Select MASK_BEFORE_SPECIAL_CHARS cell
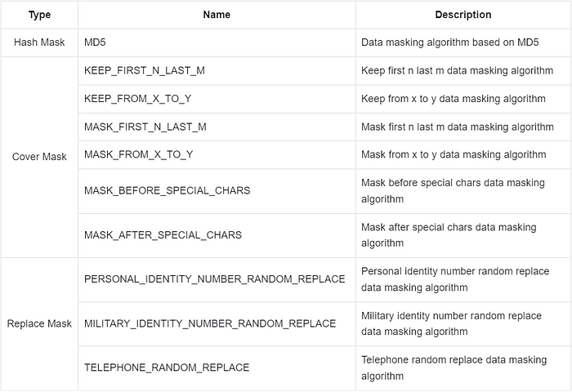The height and width of the screenshot is (392, 572). click(167, 190)
